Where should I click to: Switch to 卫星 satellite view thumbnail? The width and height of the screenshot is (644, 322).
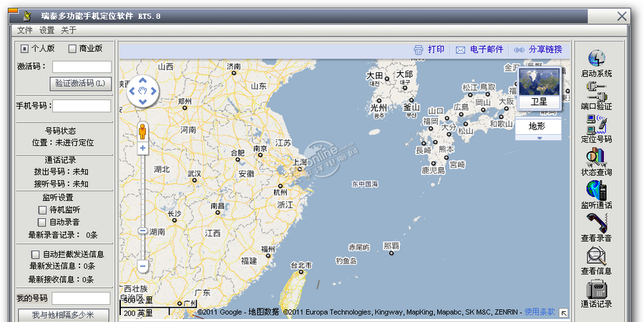[x=539, y=88]
